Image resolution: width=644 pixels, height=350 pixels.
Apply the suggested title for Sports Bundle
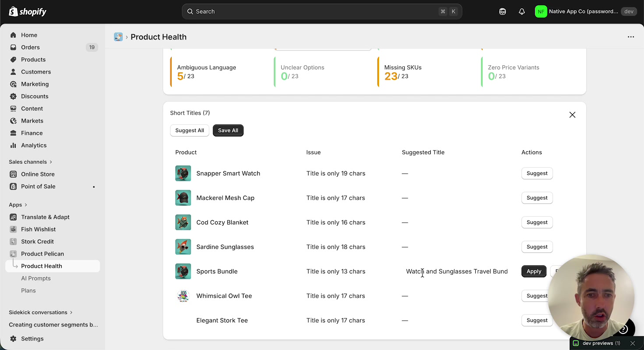point(534,271)
